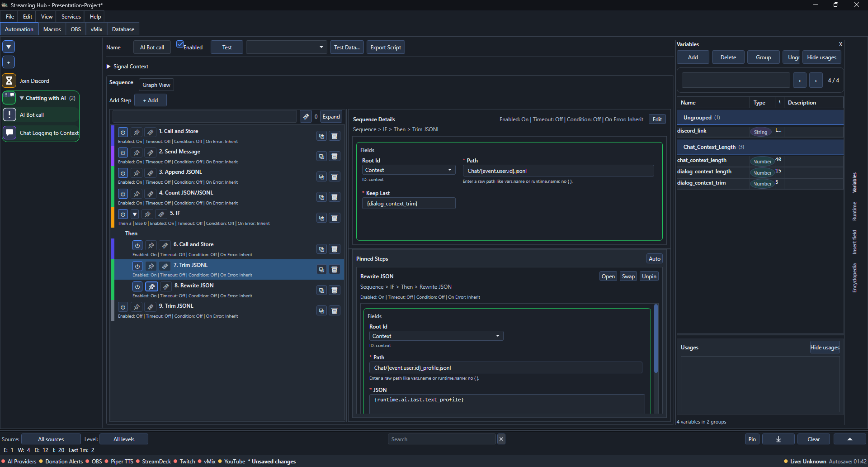
Task: Disable the 7. Trim JSONL step
Action: coord(137,266)
